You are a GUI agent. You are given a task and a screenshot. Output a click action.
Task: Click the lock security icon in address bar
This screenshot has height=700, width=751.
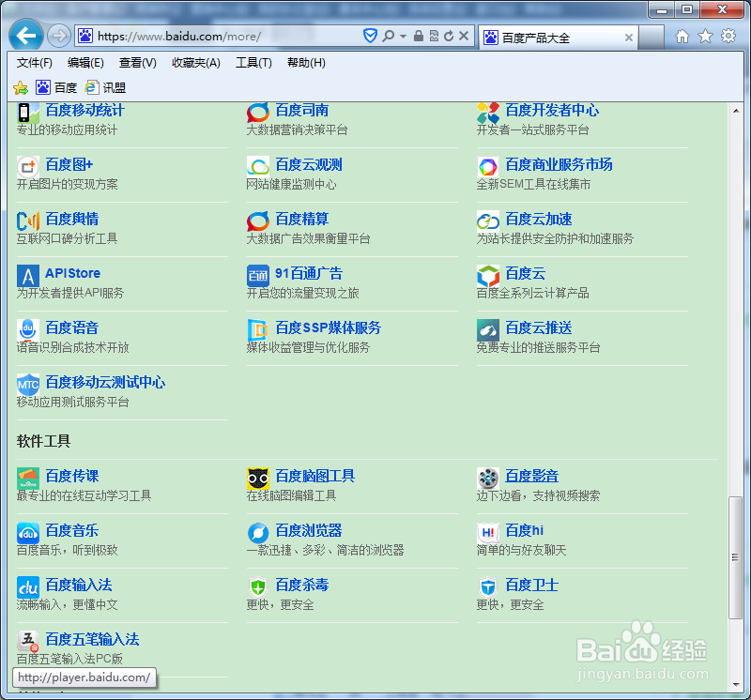pyautogui.click(x=418, y=36)
